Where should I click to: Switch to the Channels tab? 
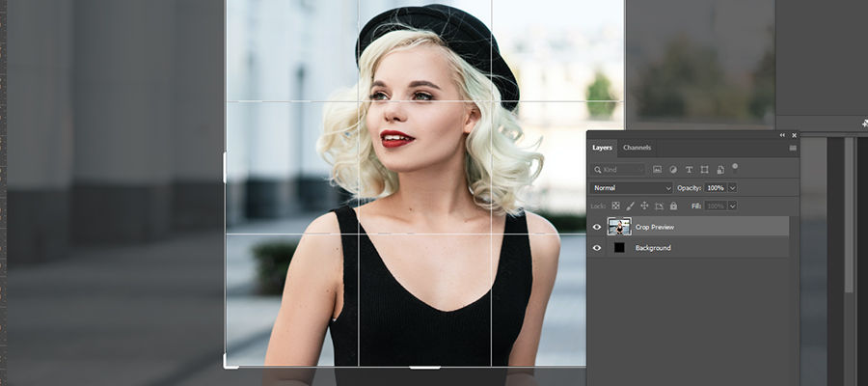(637, 148)
